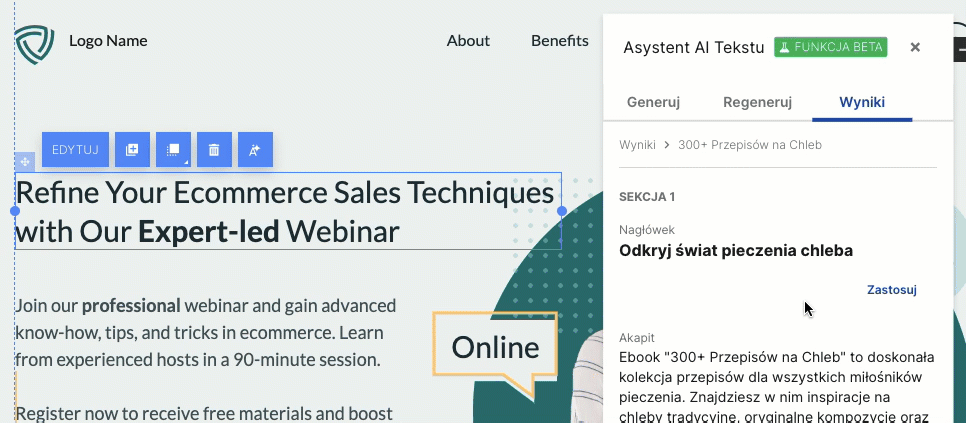Viewport: 966px width, 423px height.
Task: Close the Asystent AI Tekstu panel
Action: [915, 47]
